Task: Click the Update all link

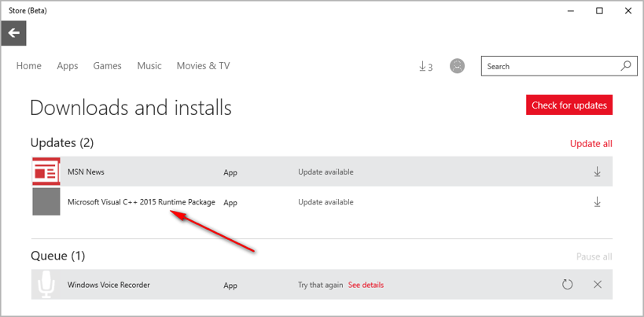Action: (591, 144)
